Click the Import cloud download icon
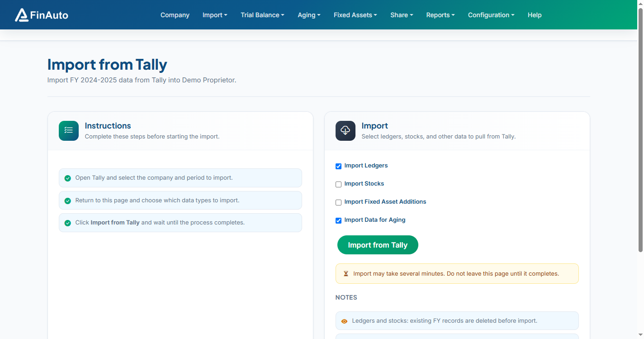Image resolution: width=644 pixels, height=339 pixels. pos(346,131)
